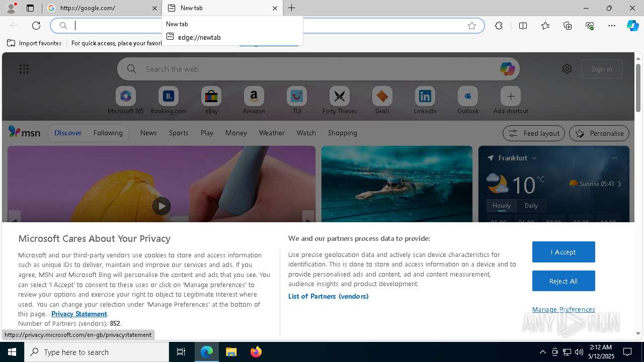Toggle split screen icon

pyautogui.click(x=523, y=26)
